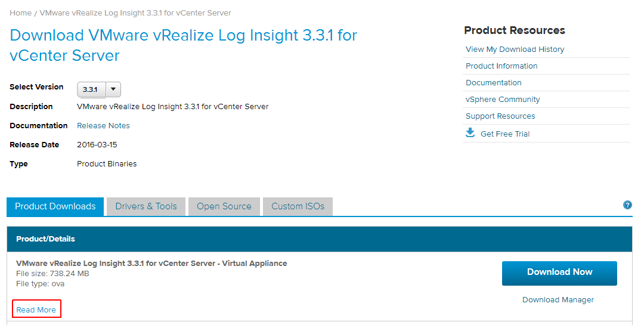Screen dimensions: 644x325
Task: Switch to the Product Downloads tab
Action: [x=55, y=206]
